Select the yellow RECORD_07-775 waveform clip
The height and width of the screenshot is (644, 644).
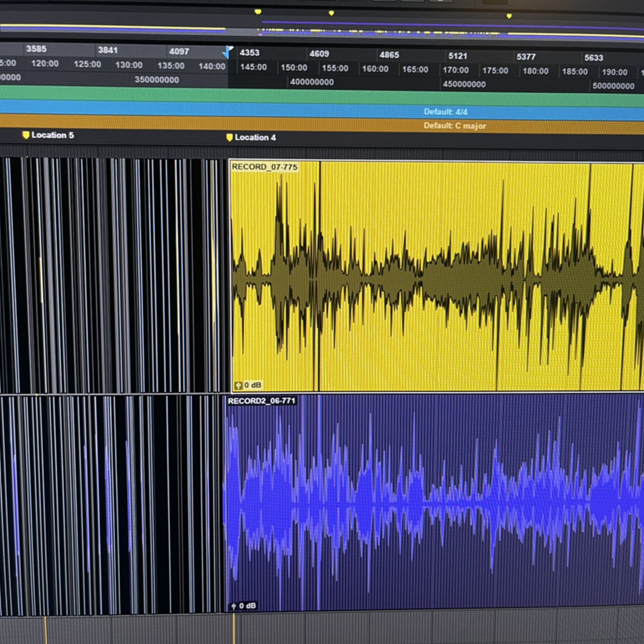(x=437, y=277)
